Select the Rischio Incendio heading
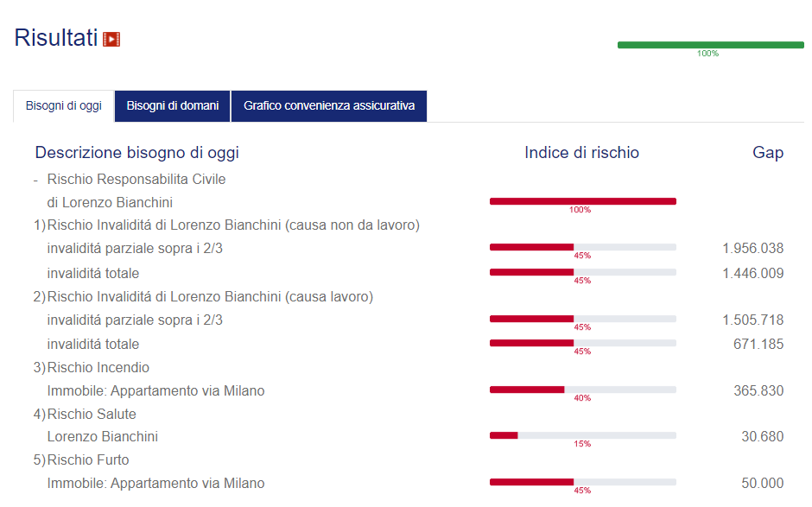Viewport: 812px width, 507px height. click(x=98, y=368)
